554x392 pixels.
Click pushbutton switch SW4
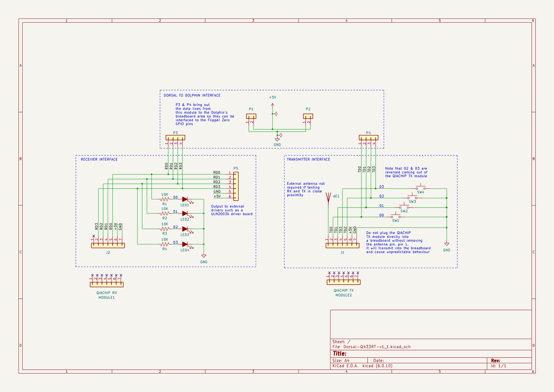[x=420, y=187]
